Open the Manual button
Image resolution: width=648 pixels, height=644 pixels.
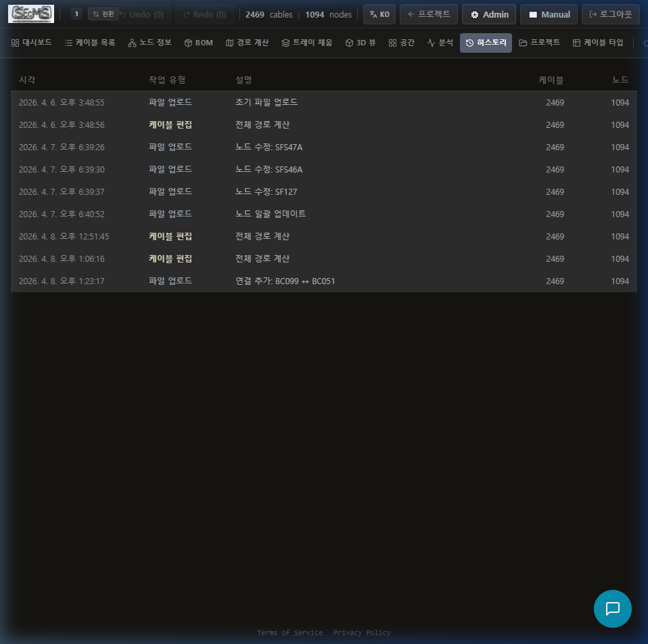pyautogui.click(x=549, y=14)
